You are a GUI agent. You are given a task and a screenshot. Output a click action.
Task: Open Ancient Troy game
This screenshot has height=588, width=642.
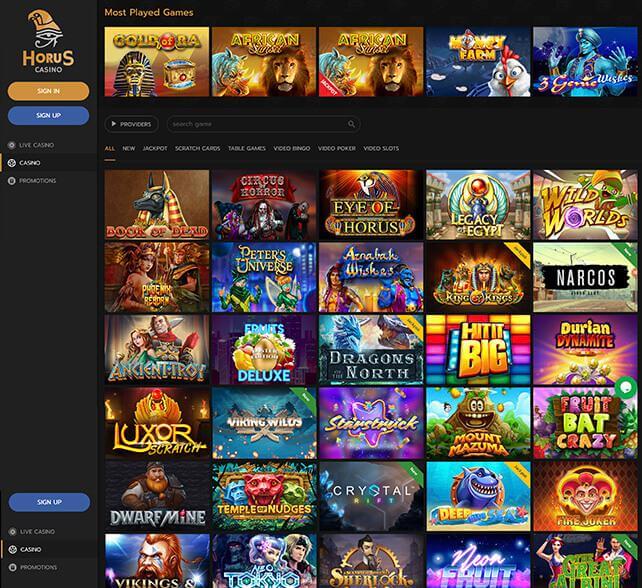tap(157, 350)
